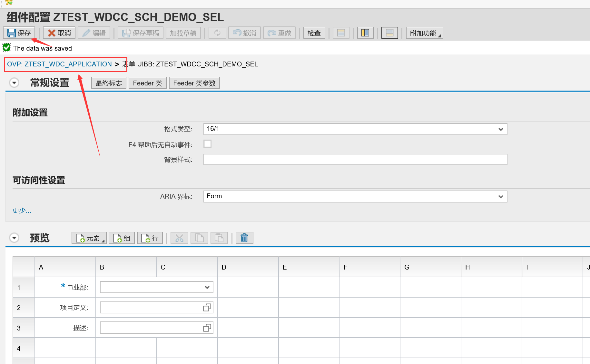
Task: Select row 3 header
Action: pos(24,328)
